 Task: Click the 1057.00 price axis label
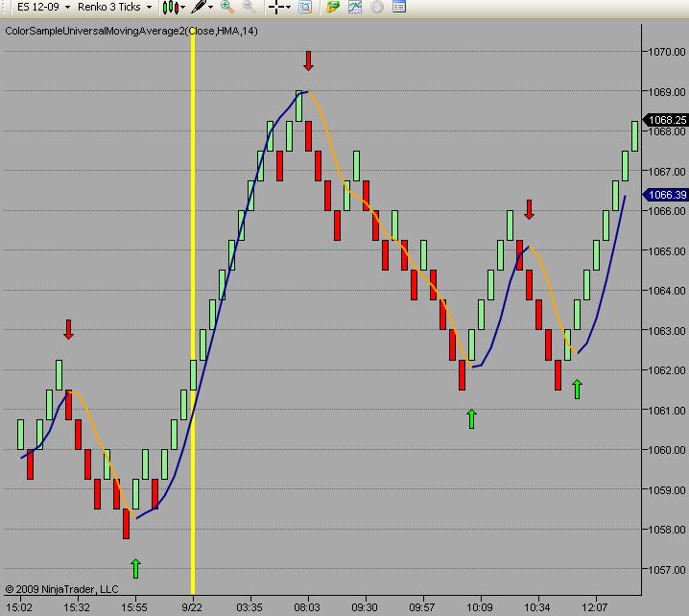point(667,570)
